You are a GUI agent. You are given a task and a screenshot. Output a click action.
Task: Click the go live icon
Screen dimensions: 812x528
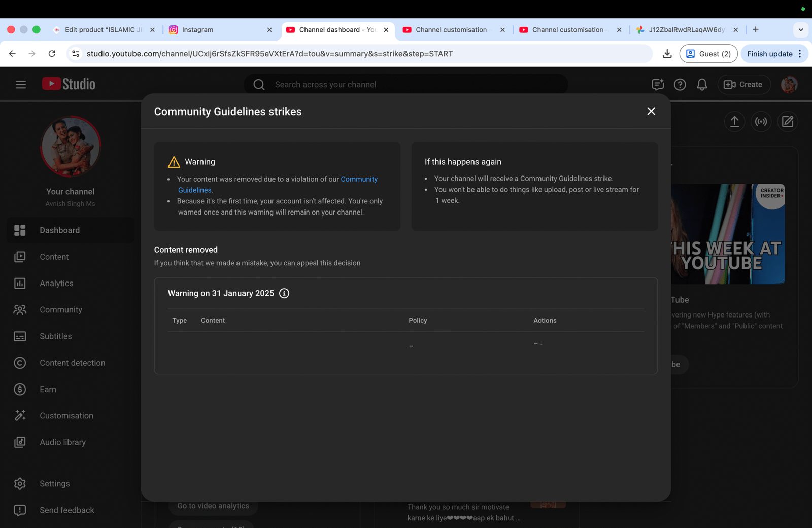761,122
